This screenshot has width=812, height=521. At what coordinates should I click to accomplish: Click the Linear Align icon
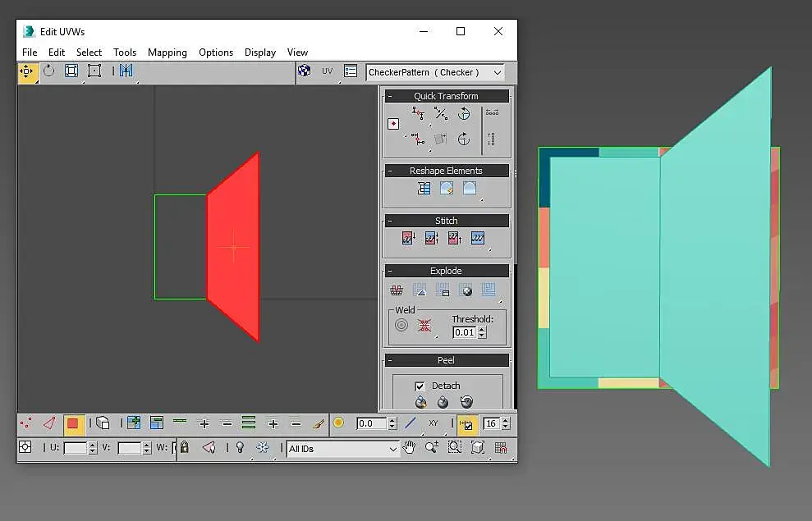(x=441, y=113)
